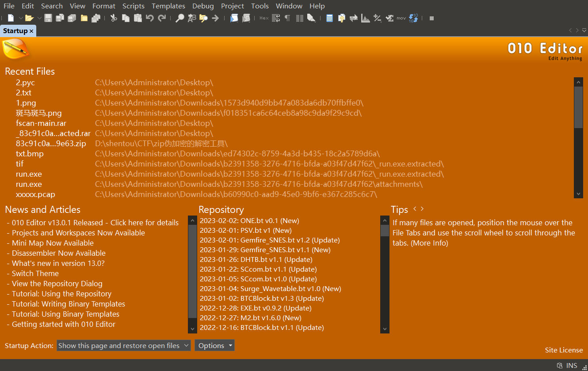Click 010 Editor v13.0.1 Released news link
Screen dimensions: 588x371
95,223
